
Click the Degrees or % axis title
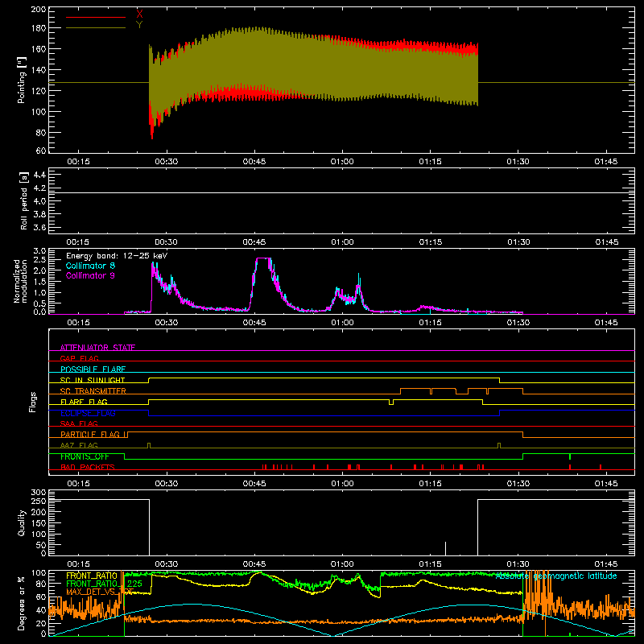[22, 604]
